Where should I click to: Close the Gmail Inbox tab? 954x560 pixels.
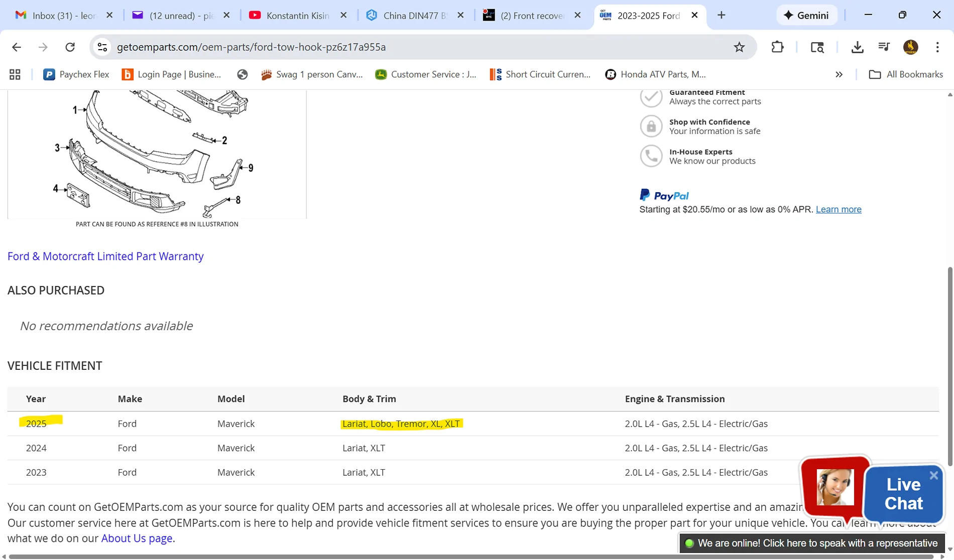pyautogui.click(x=109, y=16)
